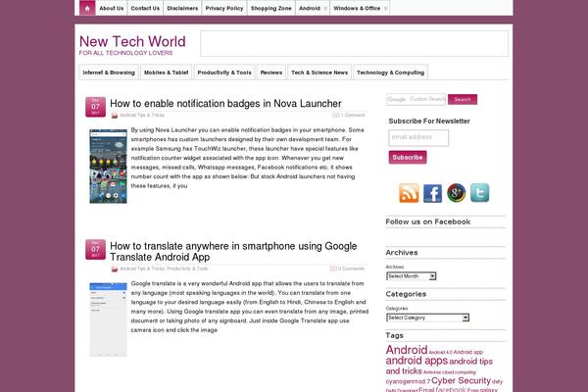Focus the Google Custom Search field
588x392 pixels.
coord(416,99)
